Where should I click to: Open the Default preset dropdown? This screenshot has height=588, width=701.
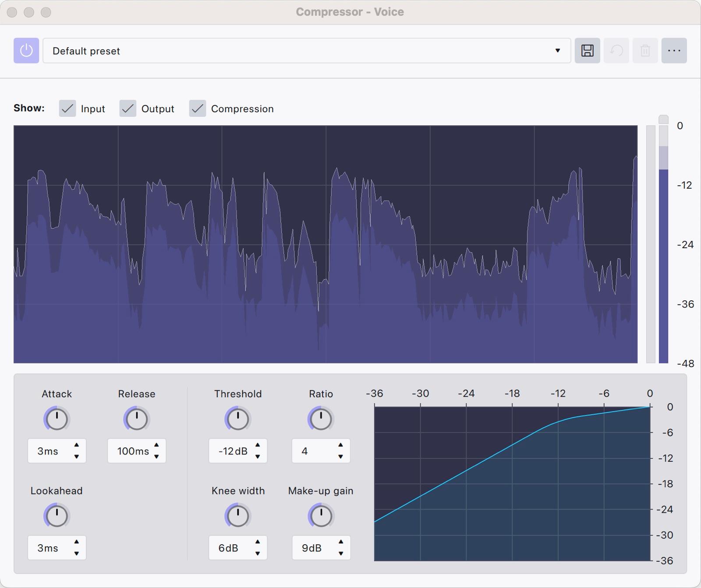[x=307, y=51]
